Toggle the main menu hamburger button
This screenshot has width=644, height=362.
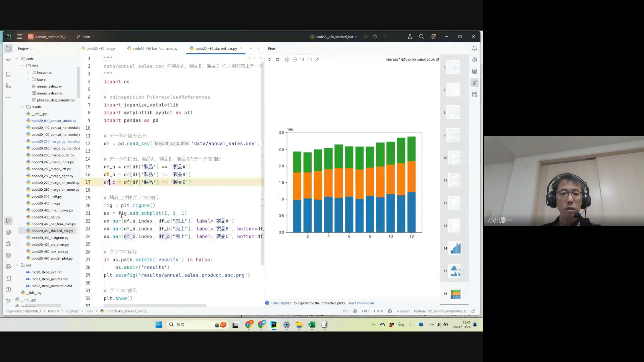(19, 37)
